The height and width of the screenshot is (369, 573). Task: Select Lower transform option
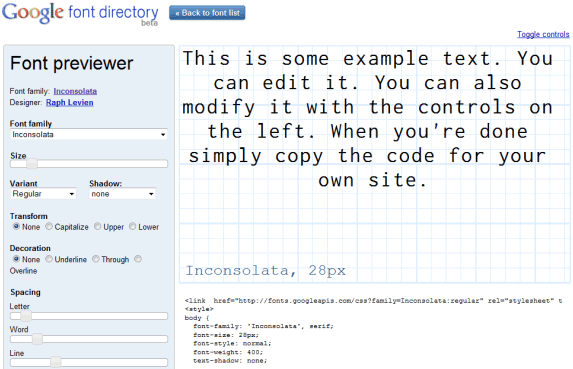click(133, 227)
